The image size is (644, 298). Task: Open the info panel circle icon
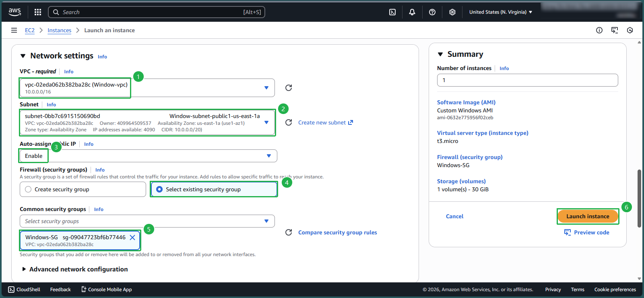[599, 30]
